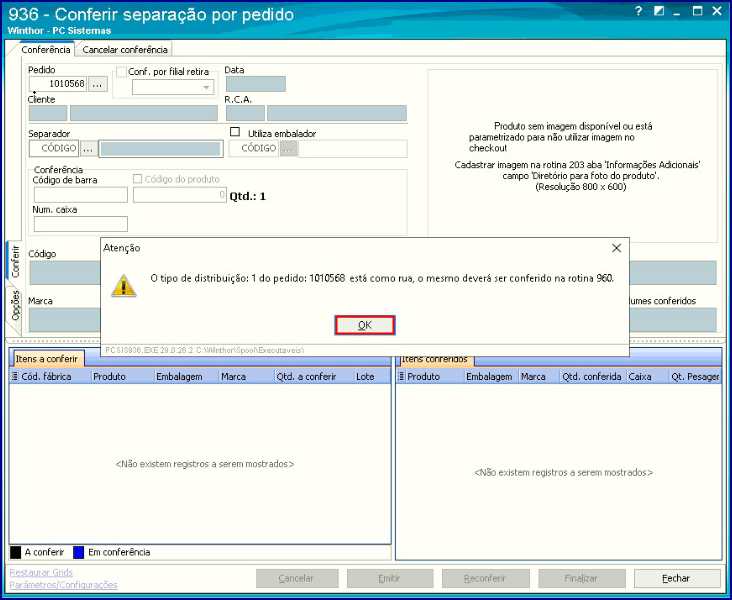Enable the Utiliza embalador checkbox

[x=235, y=132]
